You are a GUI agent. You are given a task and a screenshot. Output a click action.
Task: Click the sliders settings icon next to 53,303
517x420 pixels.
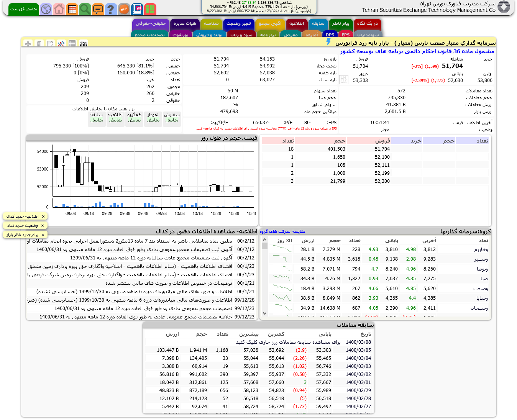tap(344, 80)
